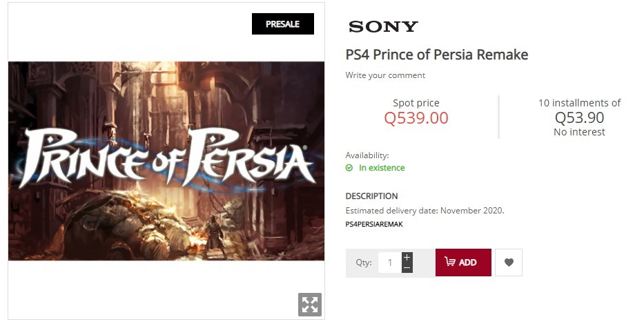The height and width of the screenshot is (324, 644).
Task: Focus the Qty input field
Action: [x=390, y=263]
